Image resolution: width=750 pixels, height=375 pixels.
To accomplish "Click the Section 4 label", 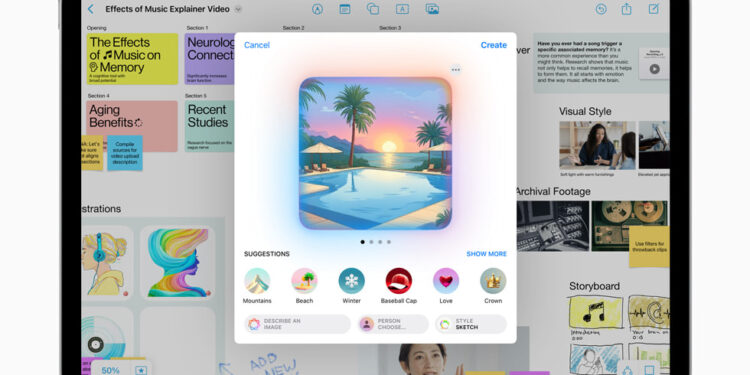I will tap(99, 96).
